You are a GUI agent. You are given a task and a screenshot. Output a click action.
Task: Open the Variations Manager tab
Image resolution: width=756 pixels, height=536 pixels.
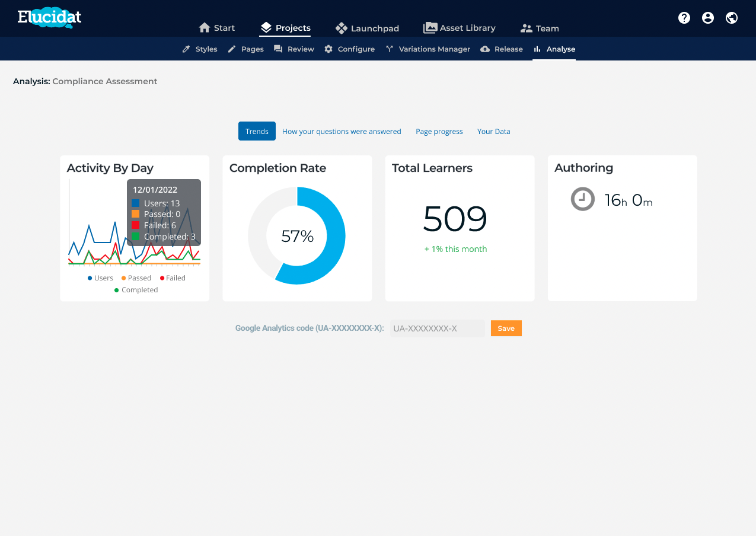[x=428, y=49]
